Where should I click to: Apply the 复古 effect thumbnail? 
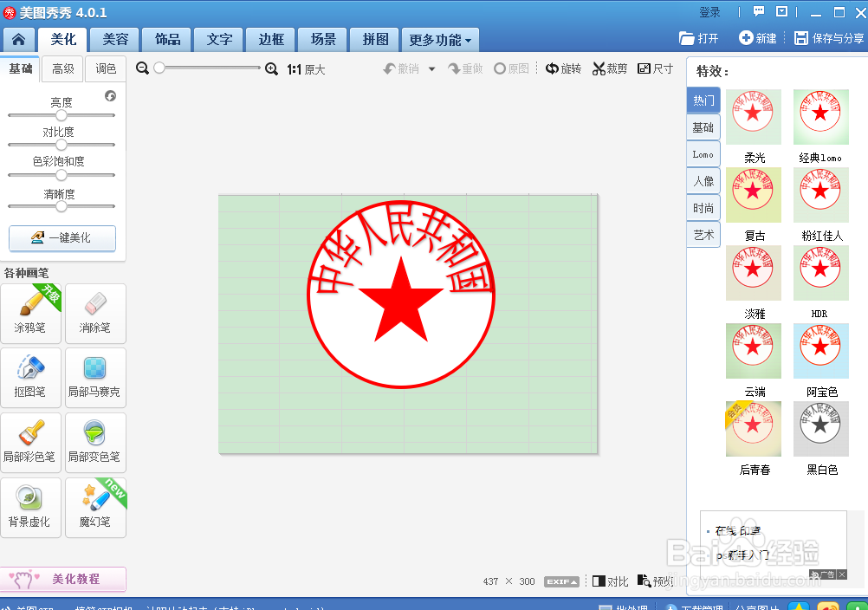(x=754, y=195)
